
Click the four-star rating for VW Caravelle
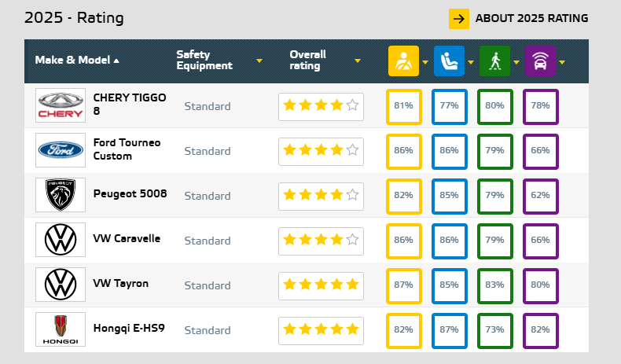click(x=321, y=241)
